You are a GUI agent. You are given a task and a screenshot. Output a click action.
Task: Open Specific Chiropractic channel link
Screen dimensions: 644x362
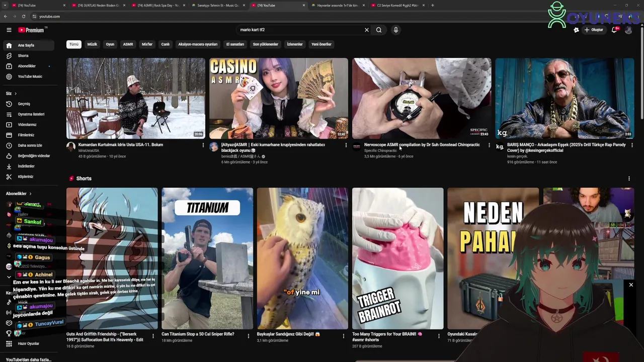[380, 151]
